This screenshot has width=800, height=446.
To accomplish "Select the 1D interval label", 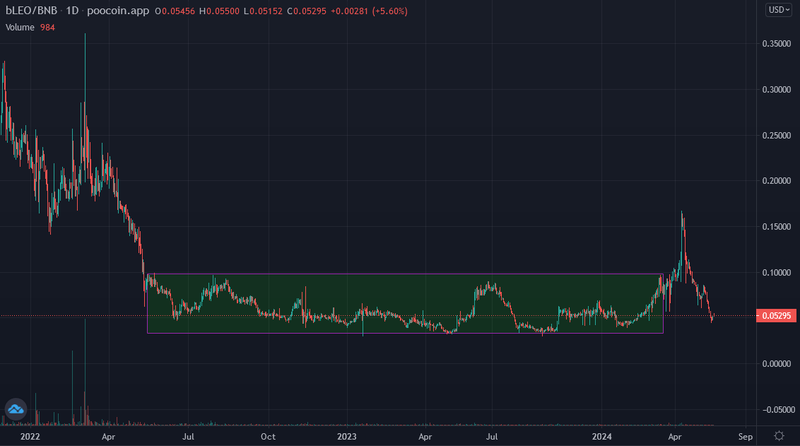I will 73,10.
